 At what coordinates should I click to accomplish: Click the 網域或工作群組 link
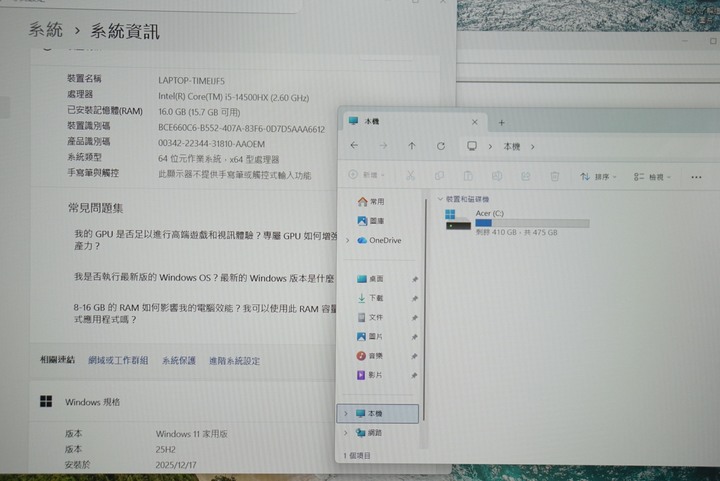point(118,360)
